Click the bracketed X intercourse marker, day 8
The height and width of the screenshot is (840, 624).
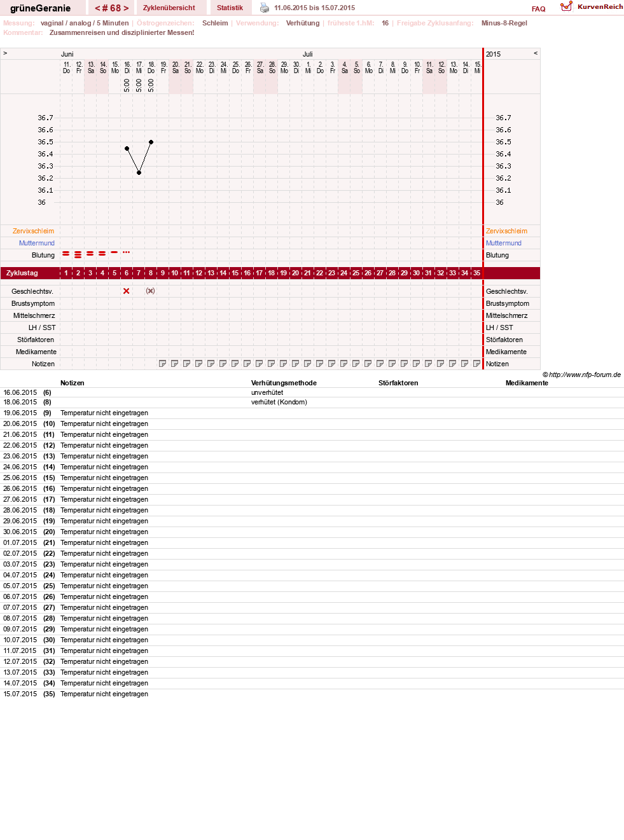coord(151,291)
